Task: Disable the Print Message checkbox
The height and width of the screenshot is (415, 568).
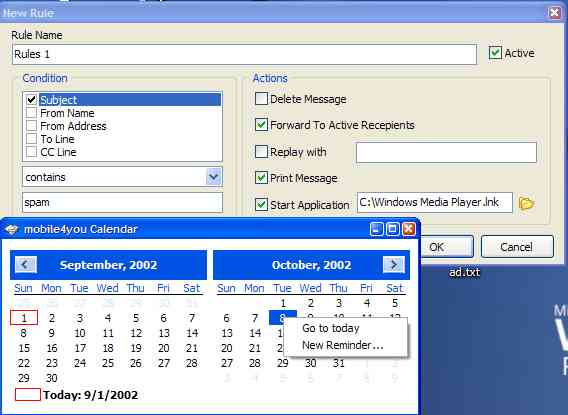Action: click(261, 178)
